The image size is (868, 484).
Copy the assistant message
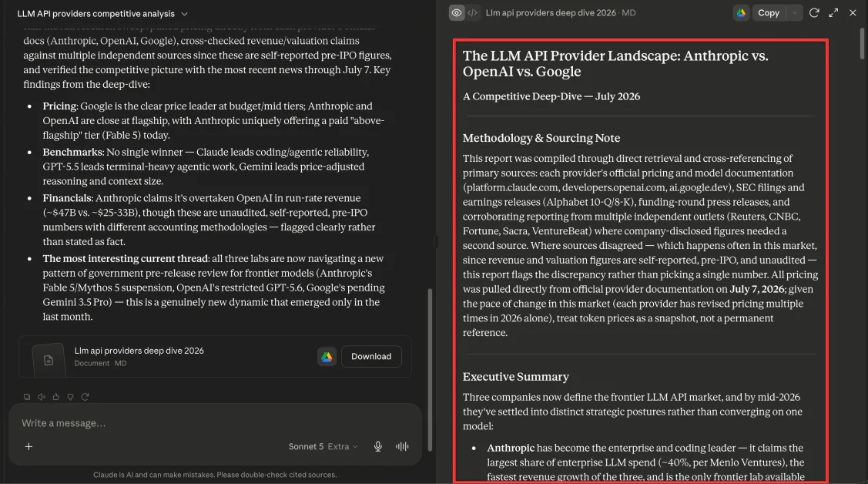point(26,397)
